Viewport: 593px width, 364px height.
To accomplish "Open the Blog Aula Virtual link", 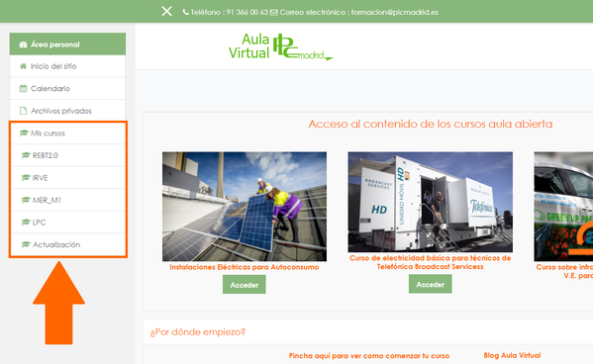I will click(x=512, y=355).
